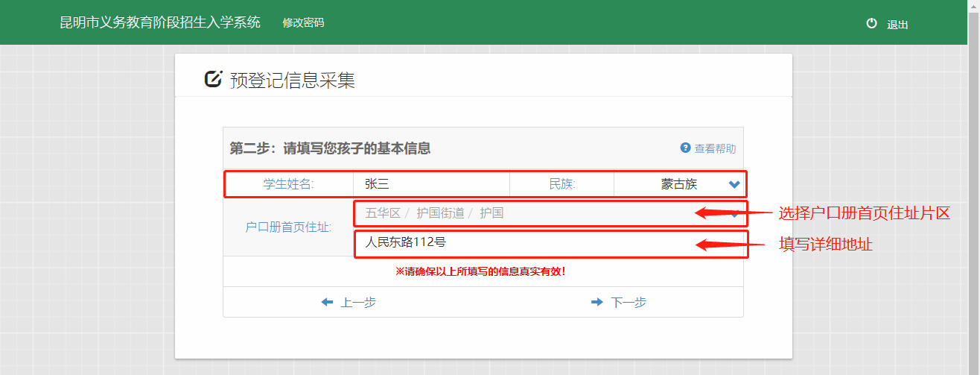Image resolution: width=980 pixels, height=375 pixels.
Task: Click the red warning text about 信息真实有效
Action: click(x=481, y=271)
